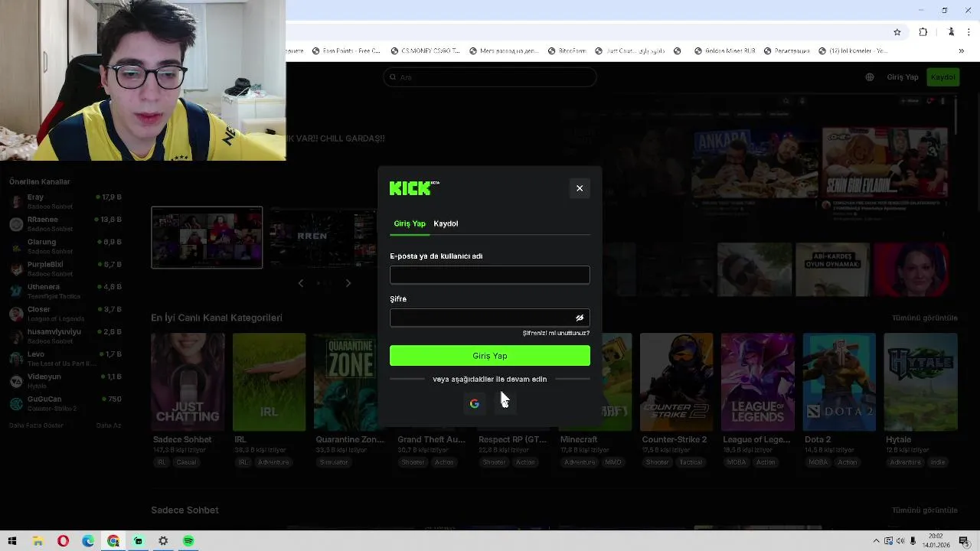Launch Microsoft Edge from taskbar
Viewport: 980px width, 551px height.
88,541
